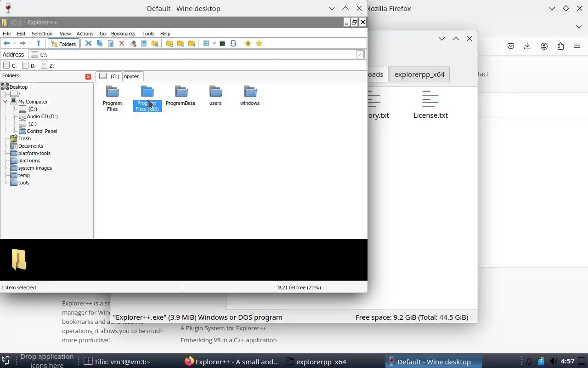Click the D: drive button
This screenshot has width=588, height=368.
(x=29, y=65)
